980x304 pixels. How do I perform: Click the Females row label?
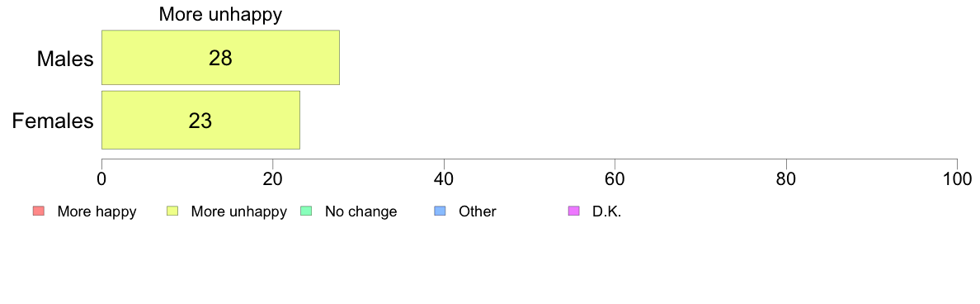pos(53,121)
